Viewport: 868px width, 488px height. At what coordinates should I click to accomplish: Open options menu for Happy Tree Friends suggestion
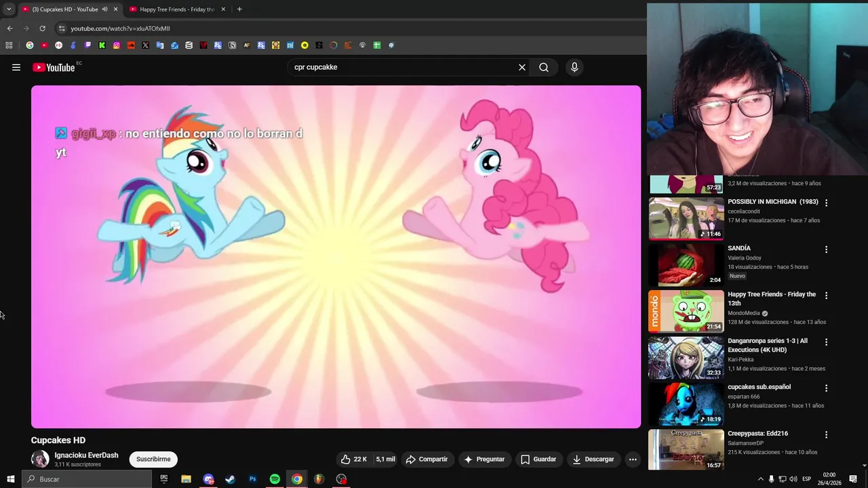[x=826, y=296]
